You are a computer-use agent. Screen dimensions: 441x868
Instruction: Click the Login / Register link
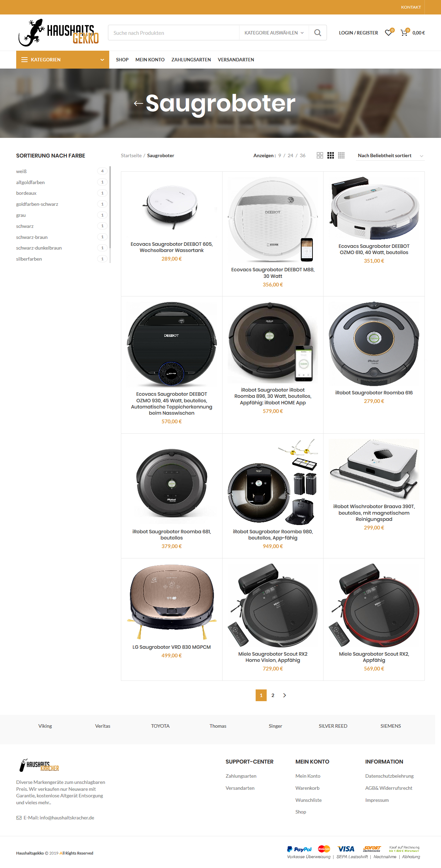[x=358, y=33]
